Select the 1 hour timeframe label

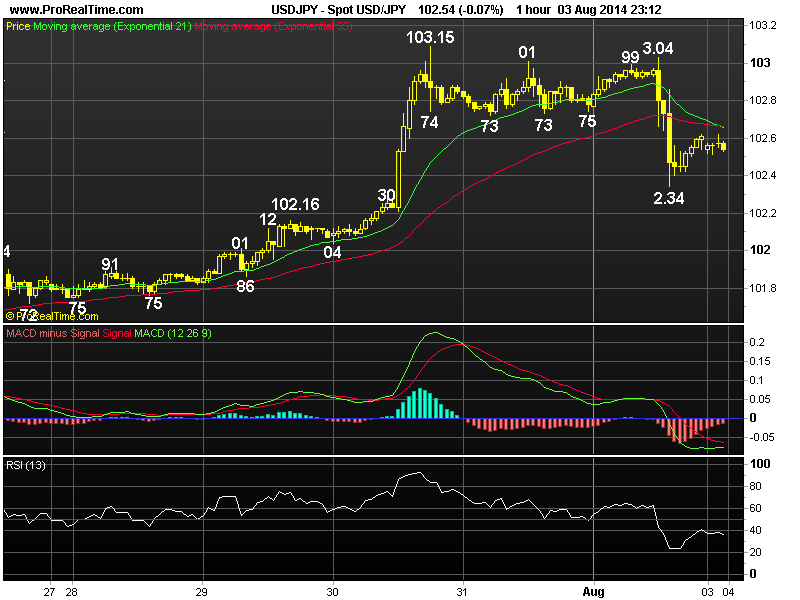click(533, 10)
